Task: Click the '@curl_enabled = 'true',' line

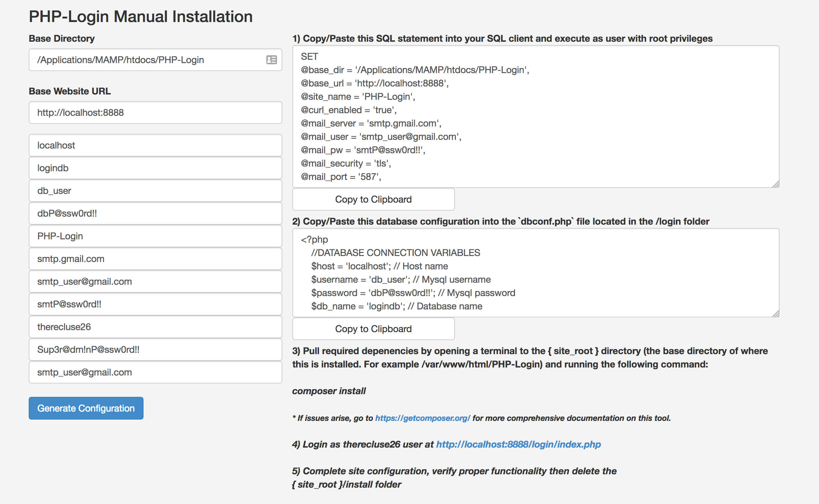Action: [349, 110]
